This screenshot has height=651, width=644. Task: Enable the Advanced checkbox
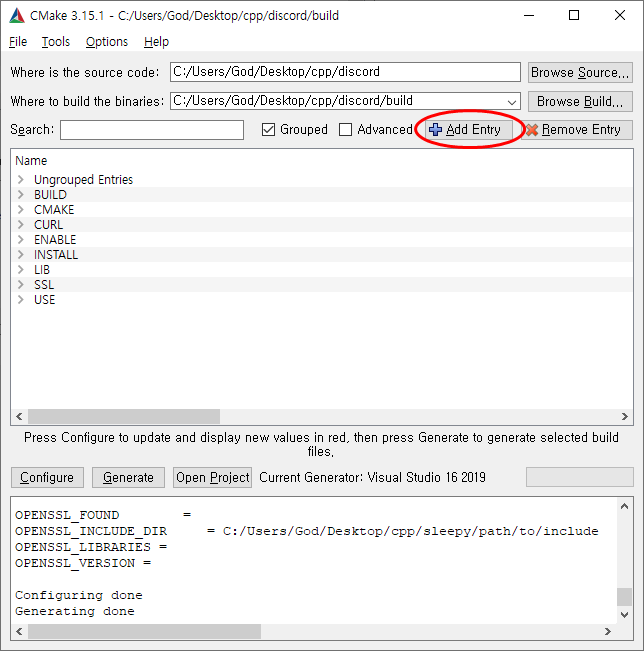pyautogui.click(x=345, y=130)
